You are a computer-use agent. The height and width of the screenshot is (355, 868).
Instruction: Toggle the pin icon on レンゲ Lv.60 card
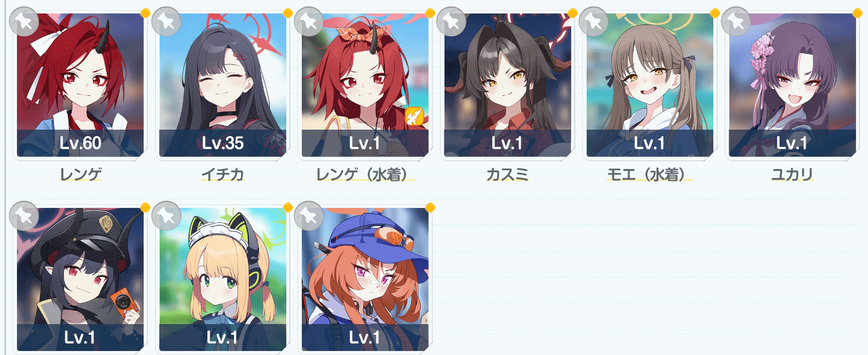pyautogui.click(x=24, y=21)
